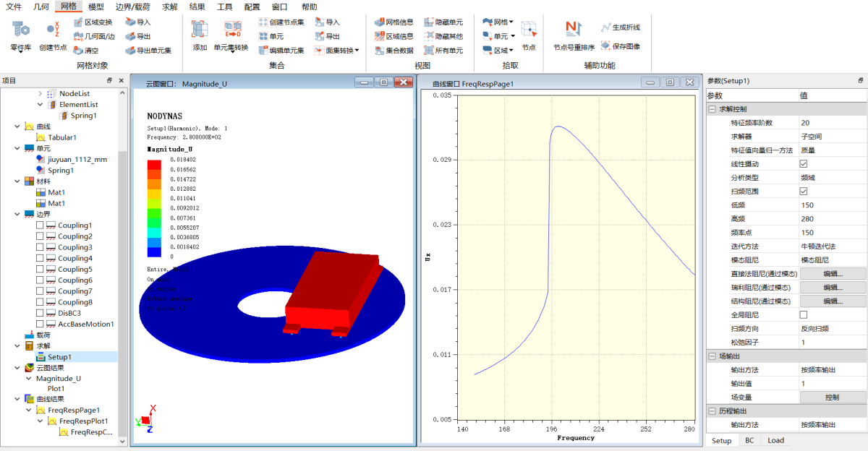Image resolution: width=868 pixels, height=451 pixels.
Task: Select Setup1 in the project tree
Action: (60, 356)
